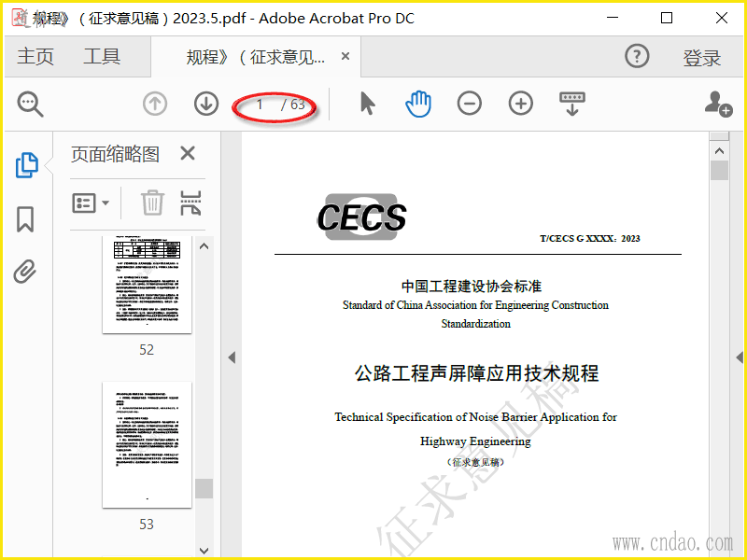Click thumbnail panel scroll down arrow
This screenshot has width=747, height=560.
click(x=204, y=551)
